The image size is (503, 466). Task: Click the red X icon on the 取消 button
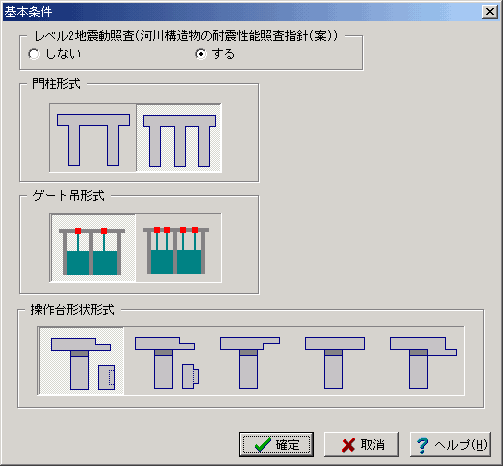[x=348, y=445]
